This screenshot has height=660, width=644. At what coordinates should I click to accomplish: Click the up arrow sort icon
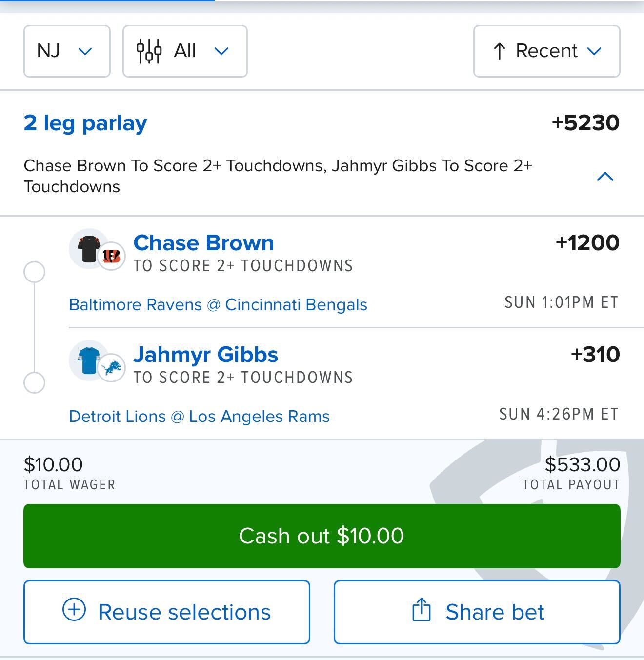point(499,51)
